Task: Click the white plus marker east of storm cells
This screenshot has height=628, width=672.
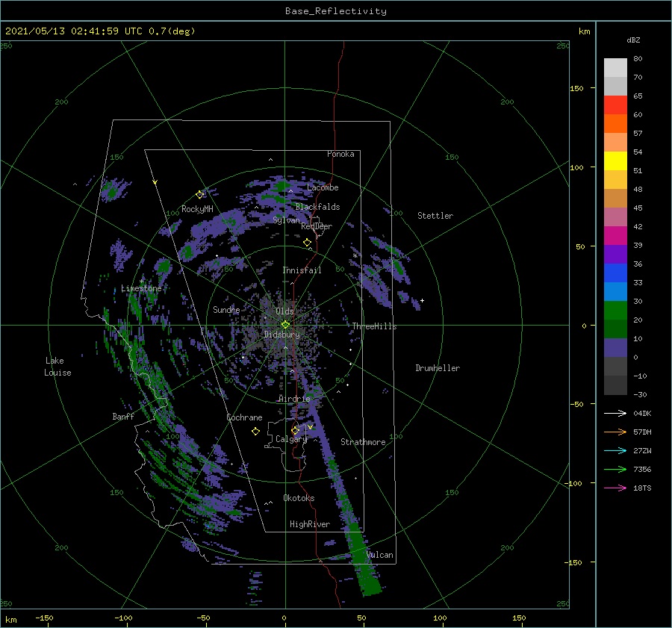Action: coord(422,300)
